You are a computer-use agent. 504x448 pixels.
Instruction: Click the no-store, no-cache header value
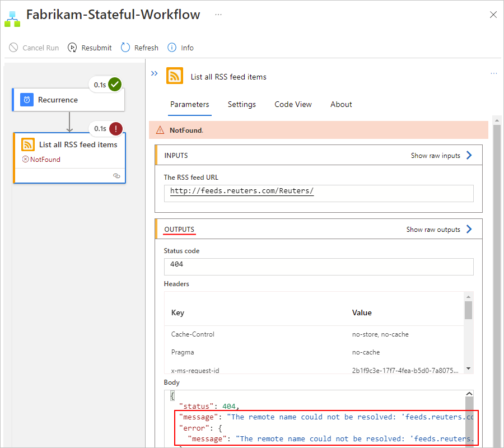coord(380,334)
